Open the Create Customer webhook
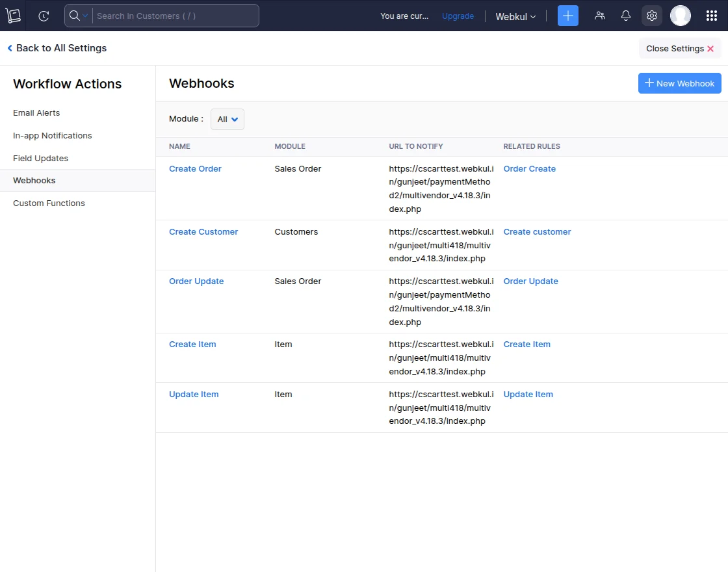The height and width of the screenshot is (572, 728). (203, 231)
